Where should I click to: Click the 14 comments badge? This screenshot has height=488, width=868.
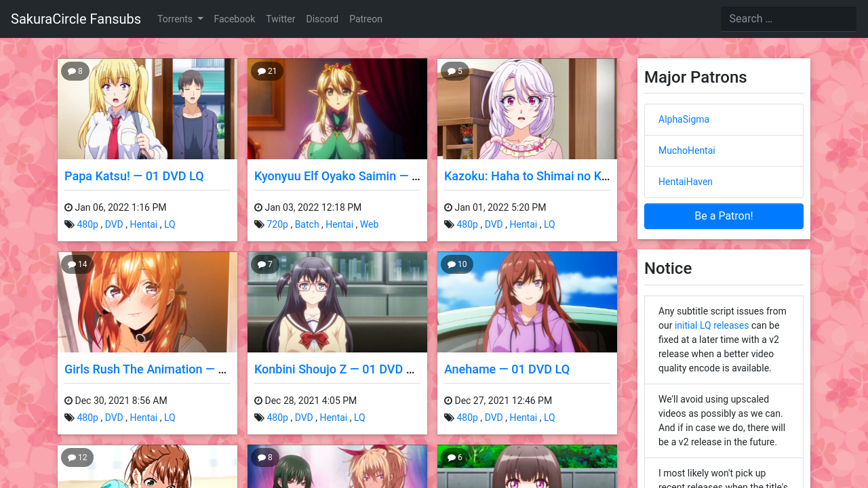[77, 264]
